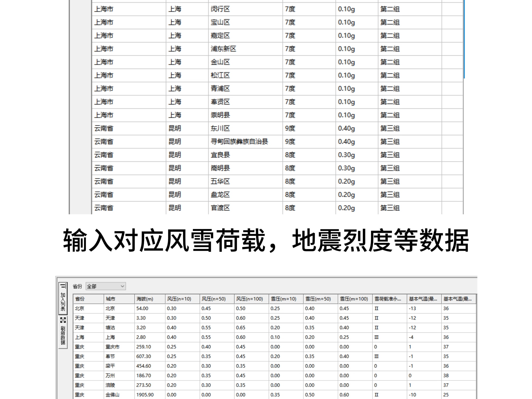Select the 松江区 cell

coord(245,75)
